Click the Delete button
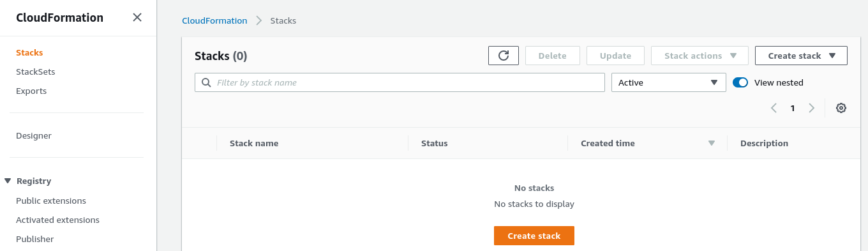The height and width of the screenshot is (251, 868). point(553,56)
